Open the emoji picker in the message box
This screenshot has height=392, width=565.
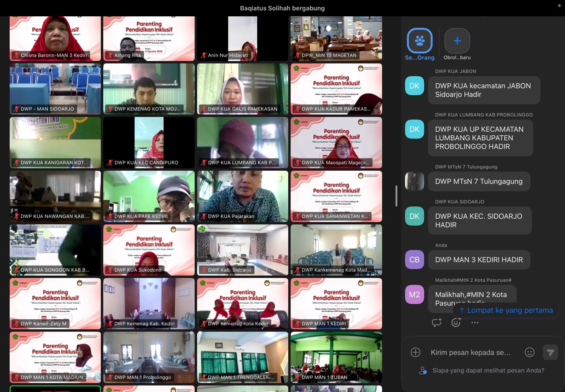pyautogui.click(x=530, y=352)
